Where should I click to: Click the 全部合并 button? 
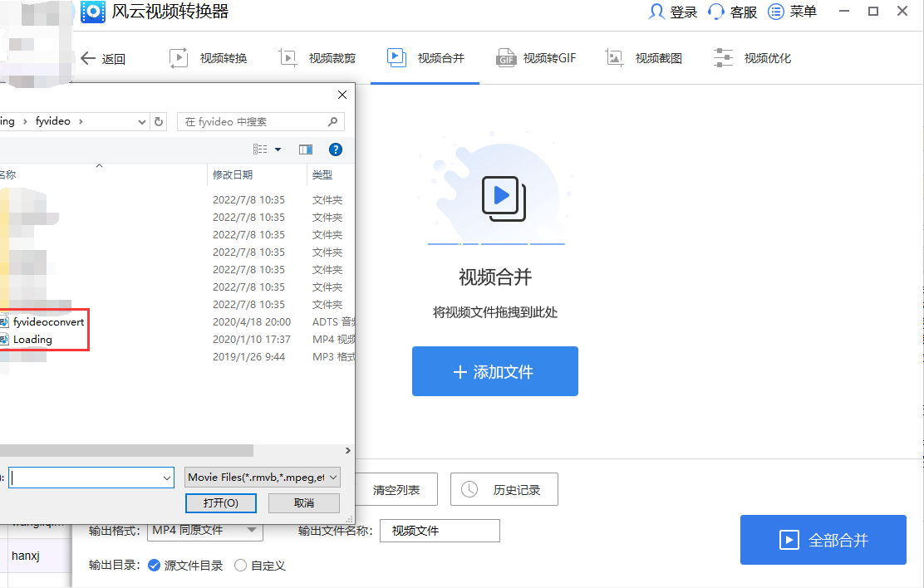pyautogui.click(x=823, y=540)
